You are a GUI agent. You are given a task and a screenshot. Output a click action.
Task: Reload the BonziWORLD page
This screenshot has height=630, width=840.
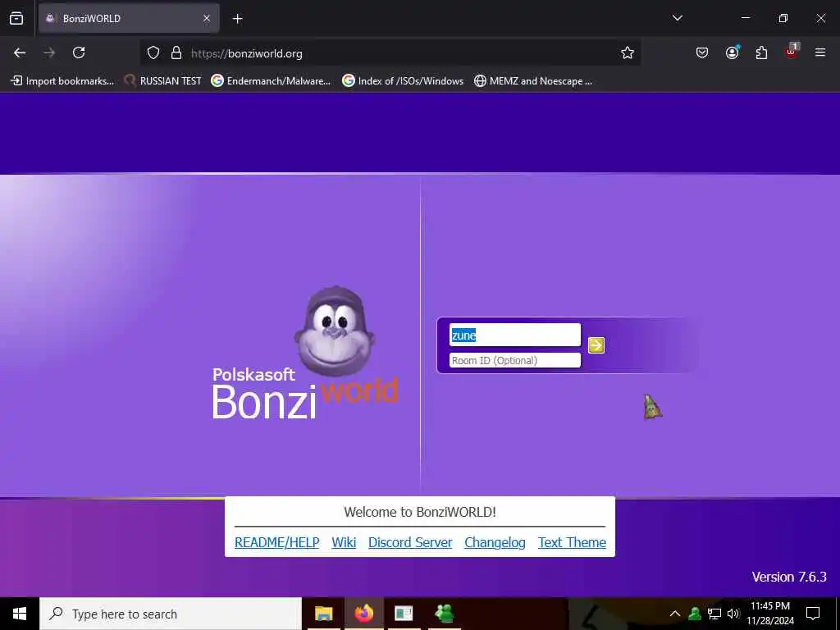(79, 52)
